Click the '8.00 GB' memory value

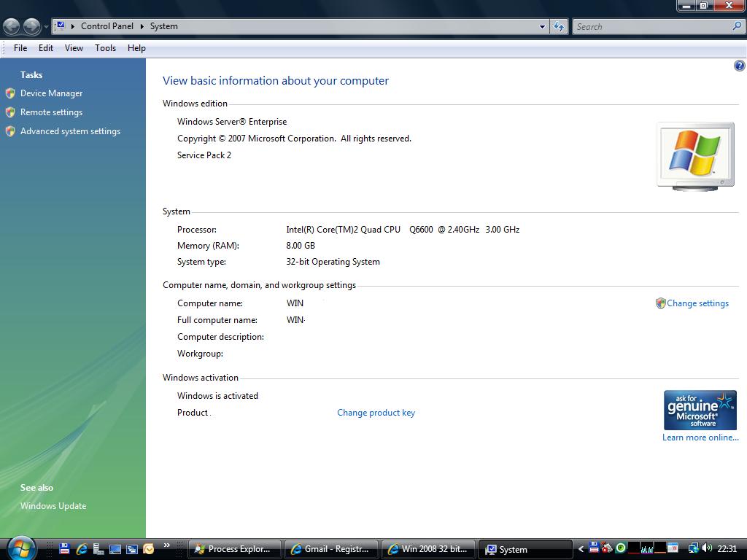(301, 246)
